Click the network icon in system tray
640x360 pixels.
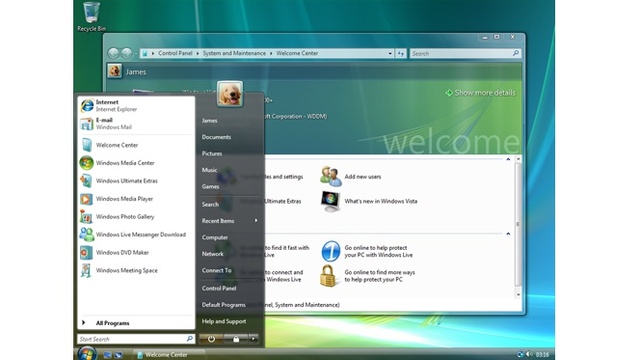520,354
